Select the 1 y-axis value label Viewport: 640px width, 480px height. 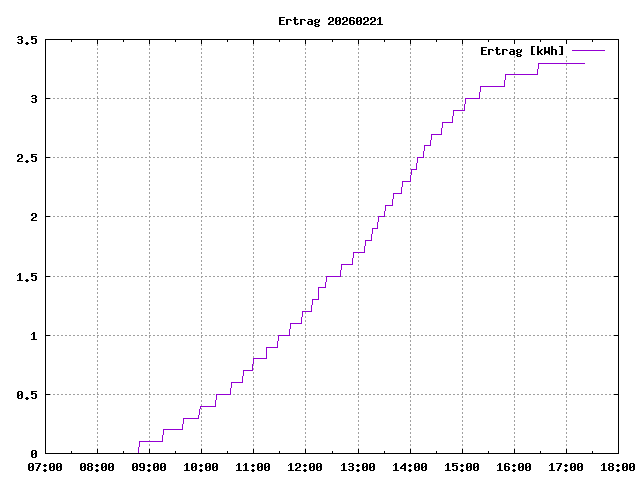coord(34,336)
